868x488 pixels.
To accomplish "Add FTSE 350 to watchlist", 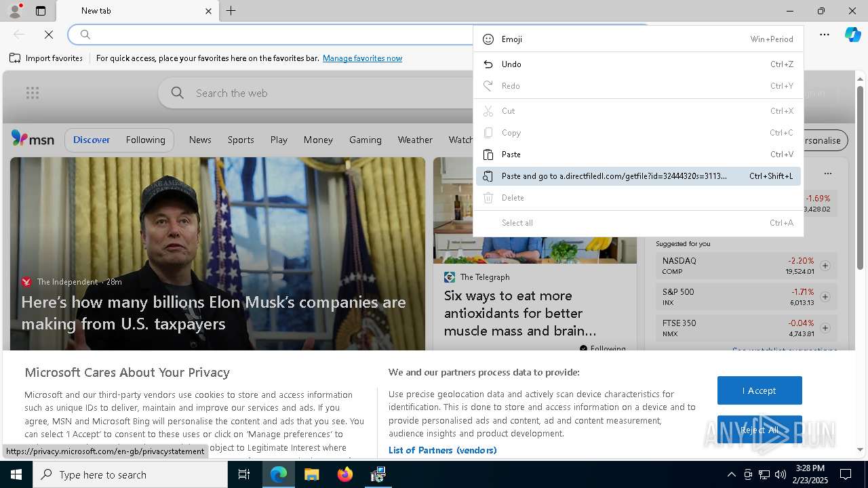I will point(825,328).
